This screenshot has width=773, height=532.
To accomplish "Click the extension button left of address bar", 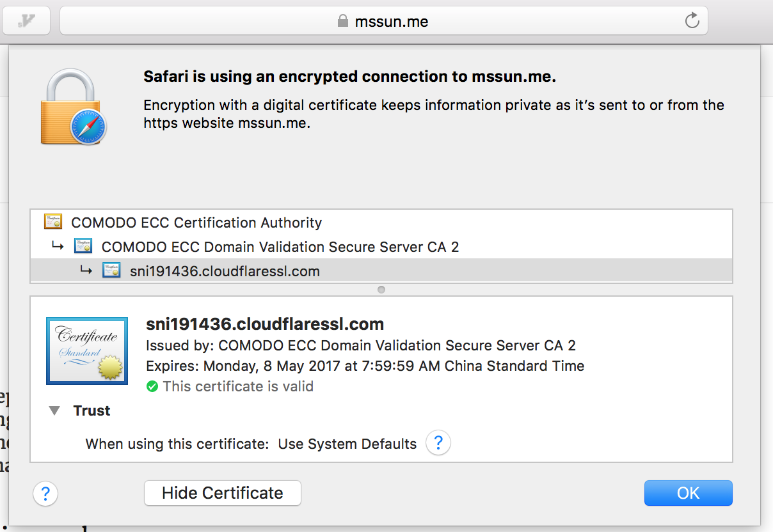I will point(26,21).
